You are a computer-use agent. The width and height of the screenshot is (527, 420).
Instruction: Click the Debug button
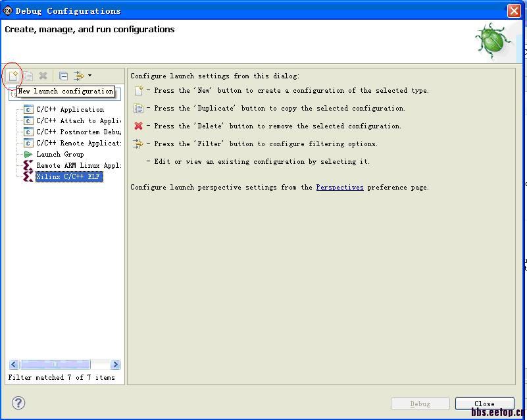tap(420, 404)
